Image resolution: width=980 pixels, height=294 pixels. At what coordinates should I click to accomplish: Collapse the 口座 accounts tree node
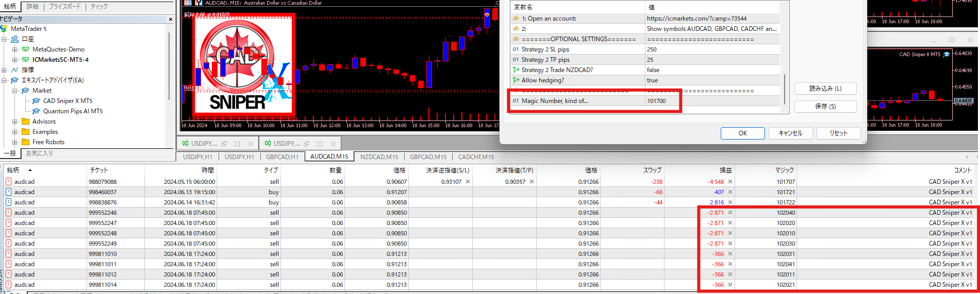pyautogui.click(x=4, y=39)
